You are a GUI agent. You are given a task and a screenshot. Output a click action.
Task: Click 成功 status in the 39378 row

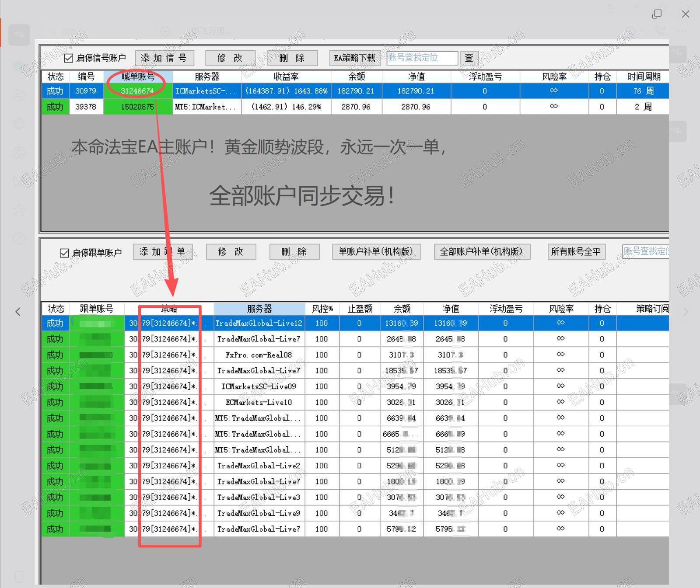[55, 107]
